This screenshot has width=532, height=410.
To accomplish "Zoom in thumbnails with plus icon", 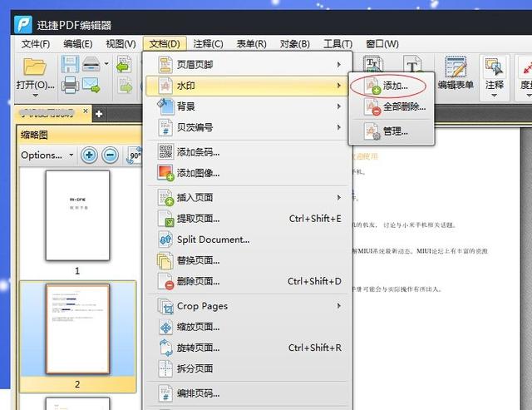I will click(89, 156).
